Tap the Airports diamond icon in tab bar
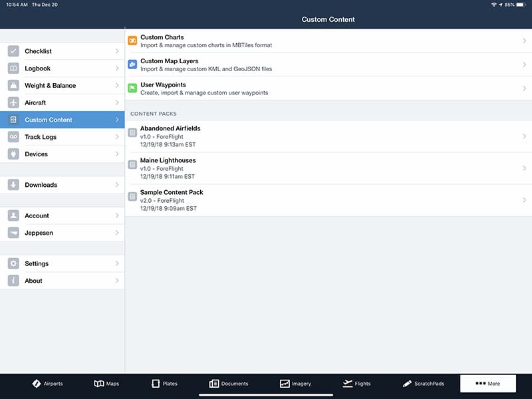The image size is (532, 399). point(37,384)
